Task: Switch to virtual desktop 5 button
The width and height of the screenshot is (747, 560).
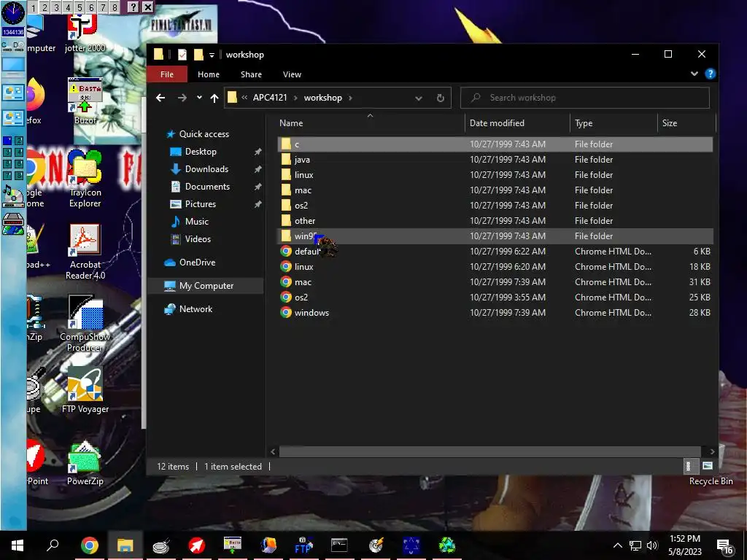Action: click(x=80, y=7)
